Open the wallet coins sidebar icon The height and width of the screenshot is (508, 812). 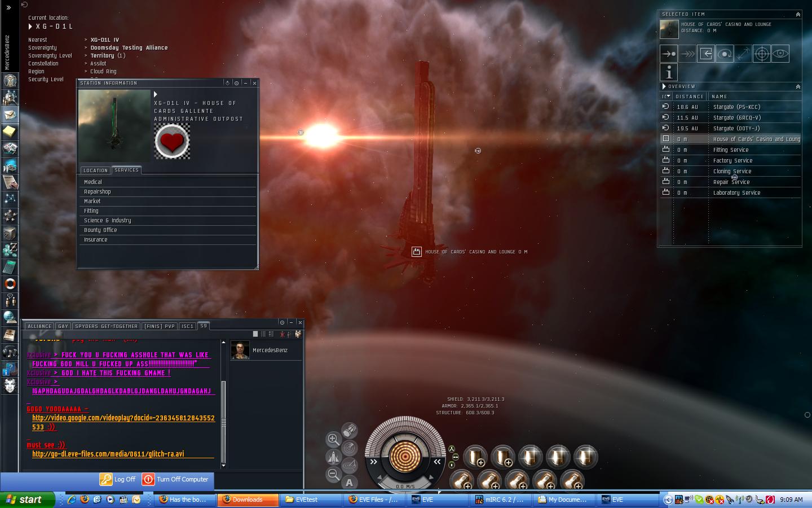pyautogui.click(x=10, y=249)
